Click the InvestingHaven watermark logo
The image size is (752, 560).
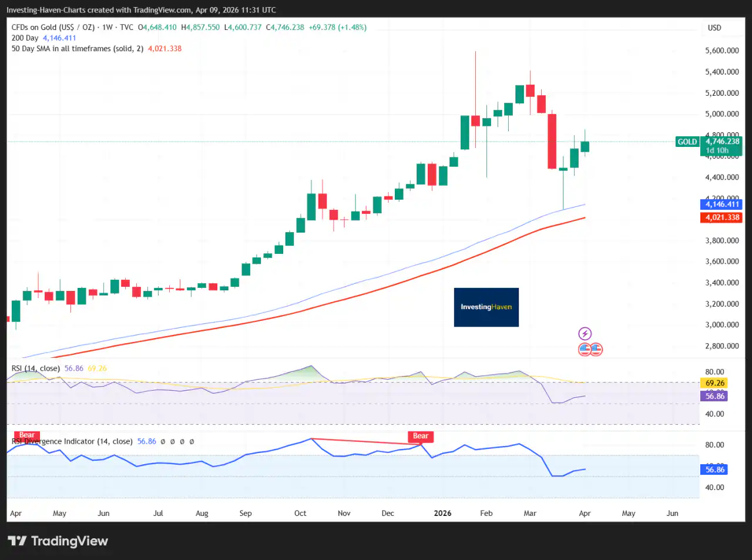486,307
